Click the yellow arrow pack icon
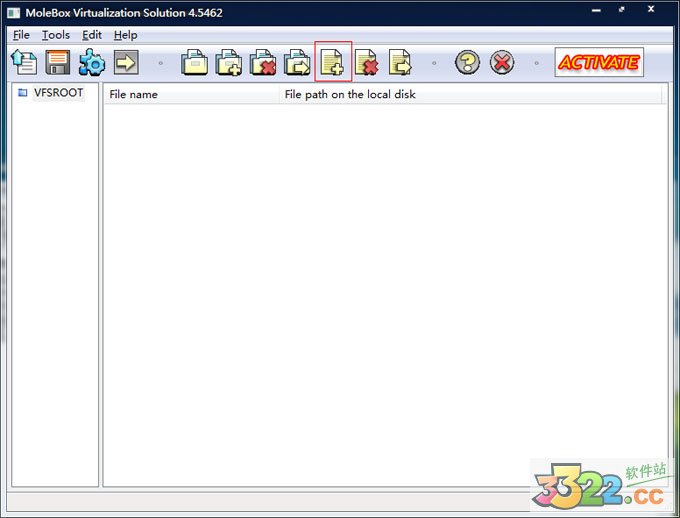The height and width of the screenshot is (518, 680). point(126,62)
